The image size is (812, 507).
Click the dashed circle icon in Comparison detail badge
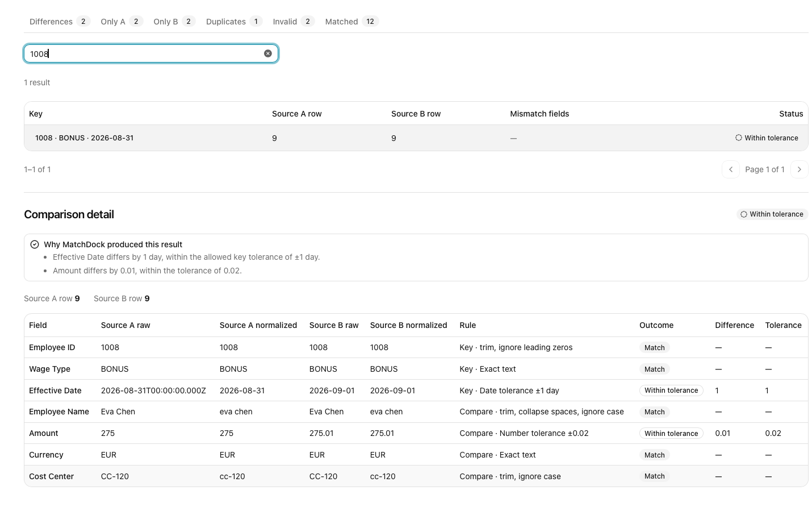[744, 214]
